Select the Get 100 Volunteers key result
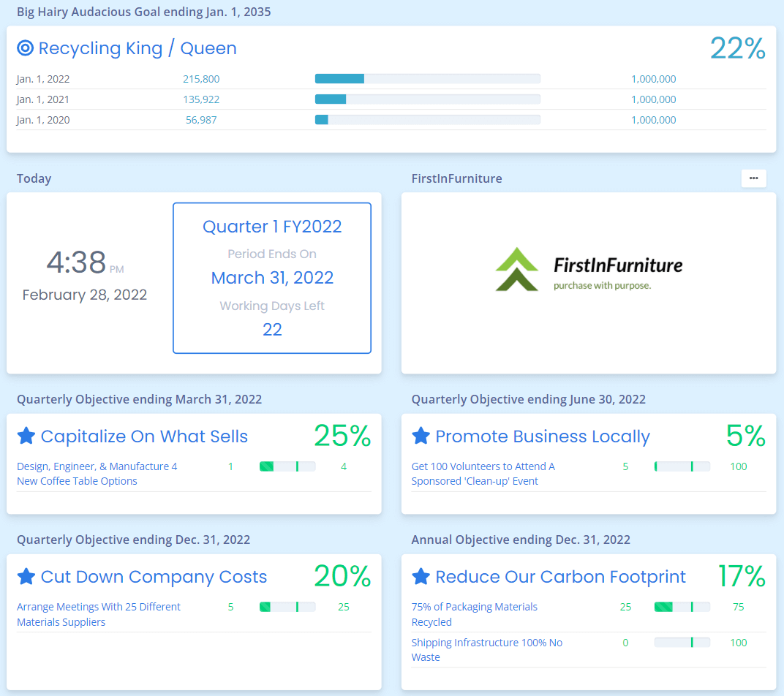The width and height of the screenshot is (784, 696). (x=483, y=474)
